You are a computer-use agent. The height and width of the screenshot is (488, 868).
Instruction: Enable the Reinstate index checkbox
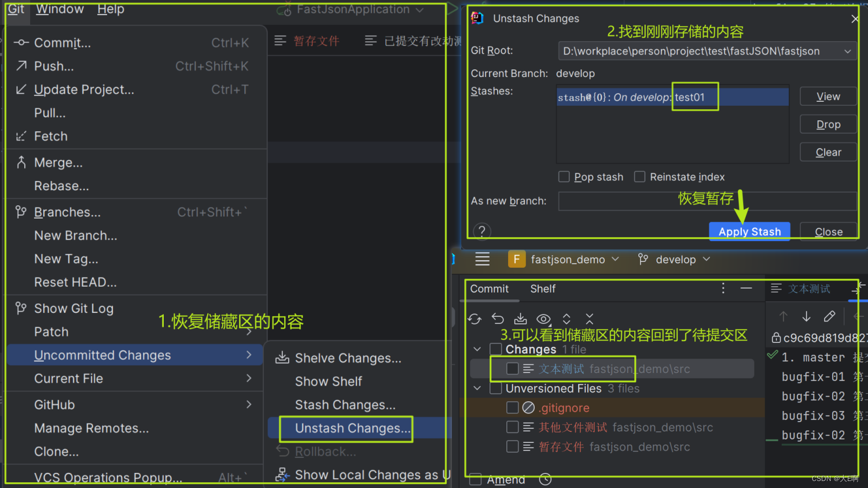tap(639, 176)
